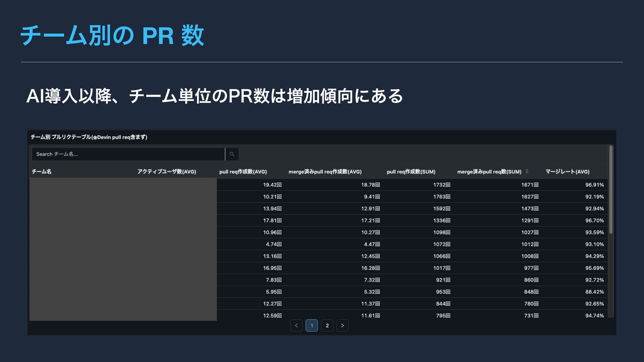Select the 16.95回 cell
Image resolution: width=644 pixels, height=362 pixels.
pyautogui.click(x=272, y=268)
